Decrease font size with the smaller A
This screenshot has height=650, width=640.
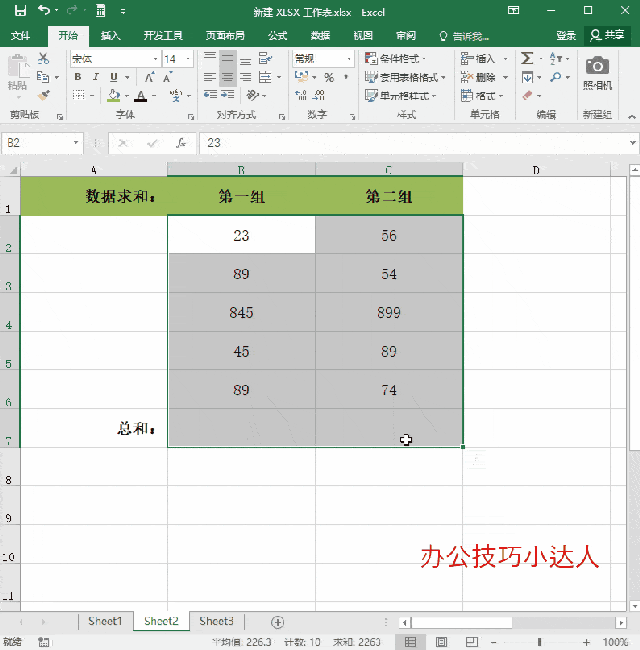[167, 77]
